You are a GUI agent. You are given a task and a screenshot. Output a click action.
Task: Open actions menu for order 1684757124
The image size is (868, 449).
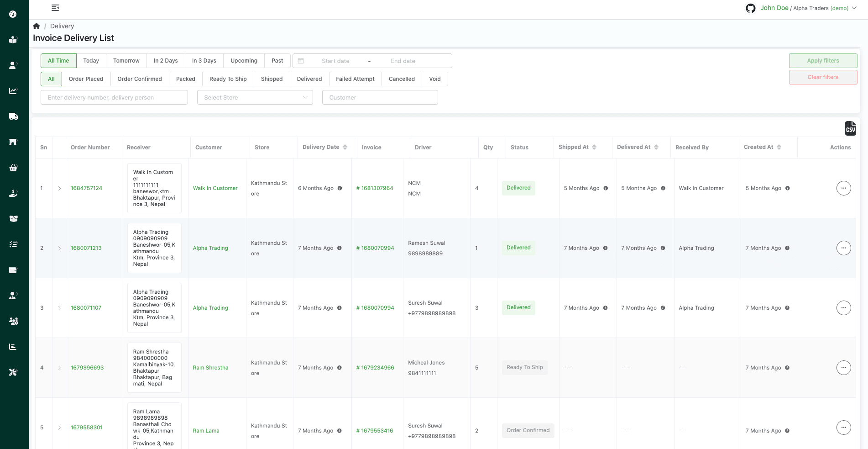point(843,188)
